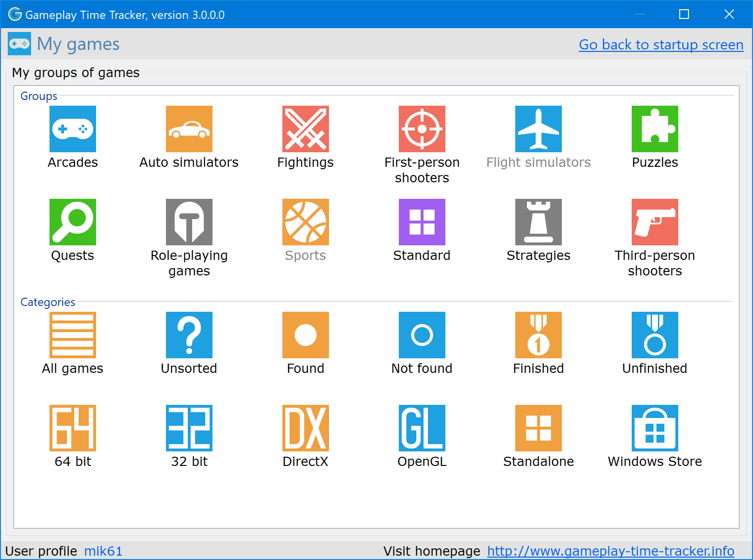Filter by the 64 bit icon
This screenshot has height=560, width=753.
[73, 428]
